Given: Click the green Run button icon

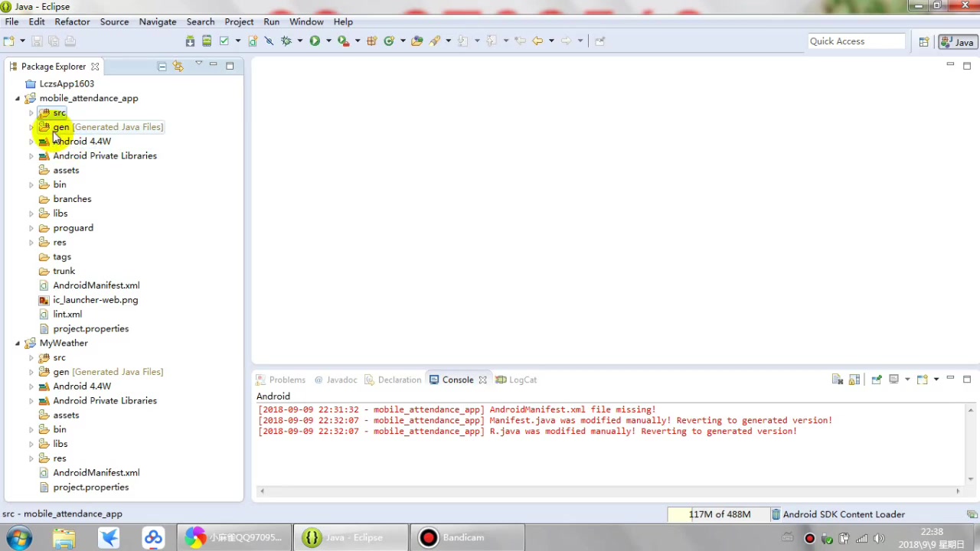Looking at the screenshot, I should tap(315, 41).
